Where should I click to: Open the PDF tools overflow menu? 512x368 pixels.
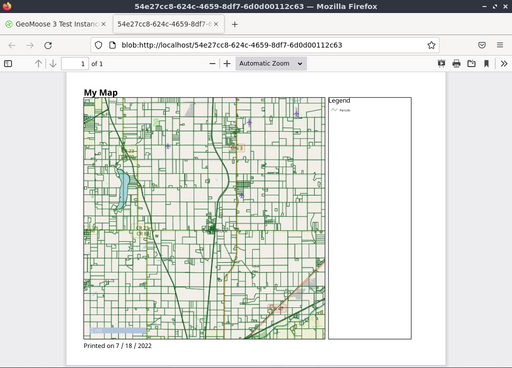[504, 63]
